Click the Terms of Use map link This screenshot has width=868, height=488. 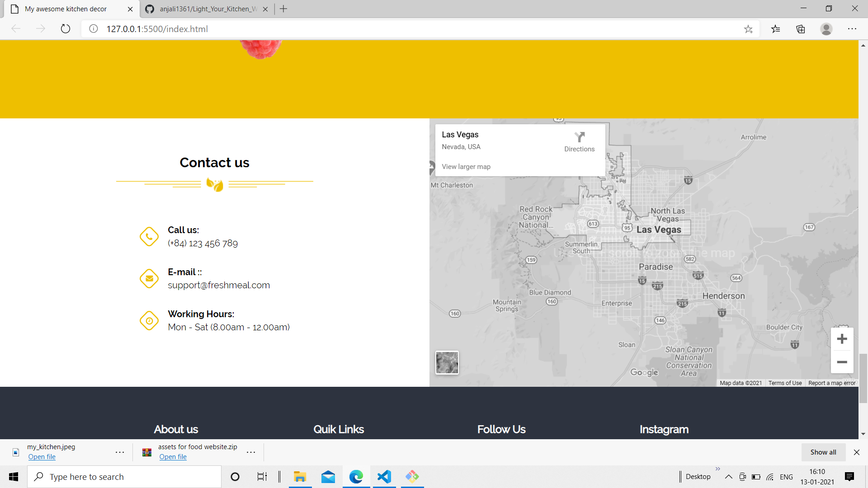point(785,383)
